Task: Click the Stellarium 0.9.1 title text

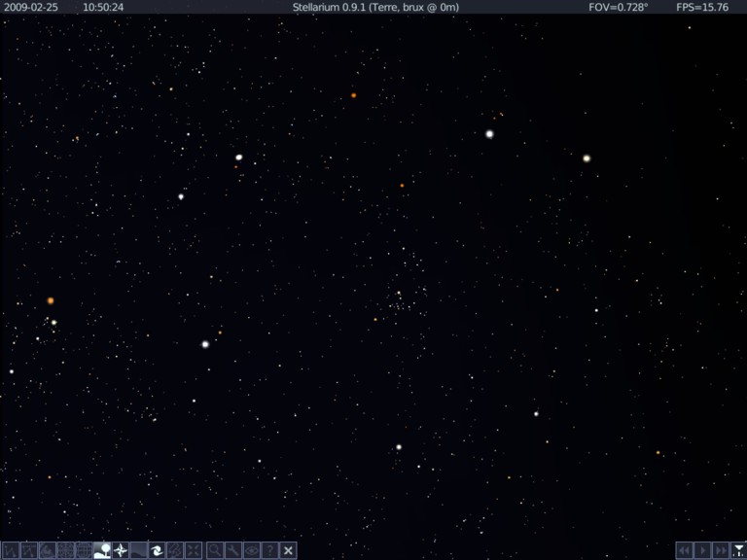Action: pyautogui.click(x=375, y=7)
